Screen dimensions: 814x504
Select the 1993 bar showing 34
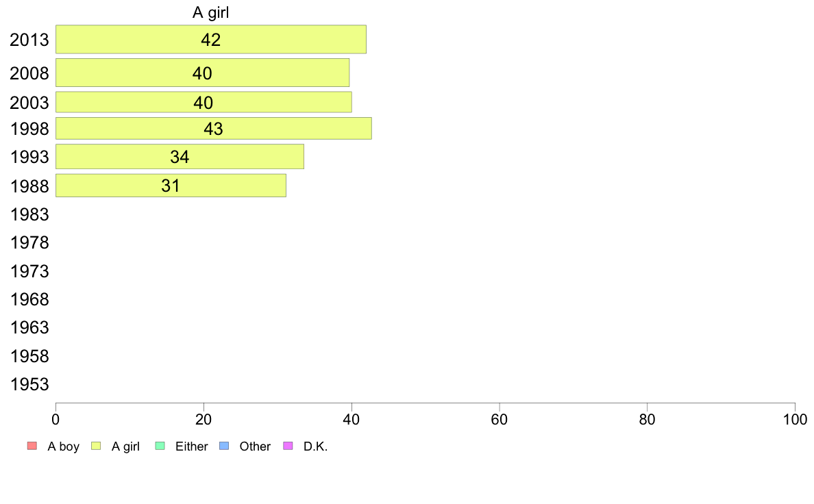[180, 157]
